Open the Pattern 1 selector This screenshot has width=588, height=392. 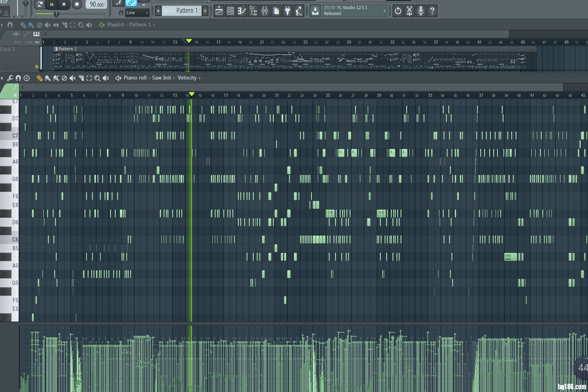[182, 11]
